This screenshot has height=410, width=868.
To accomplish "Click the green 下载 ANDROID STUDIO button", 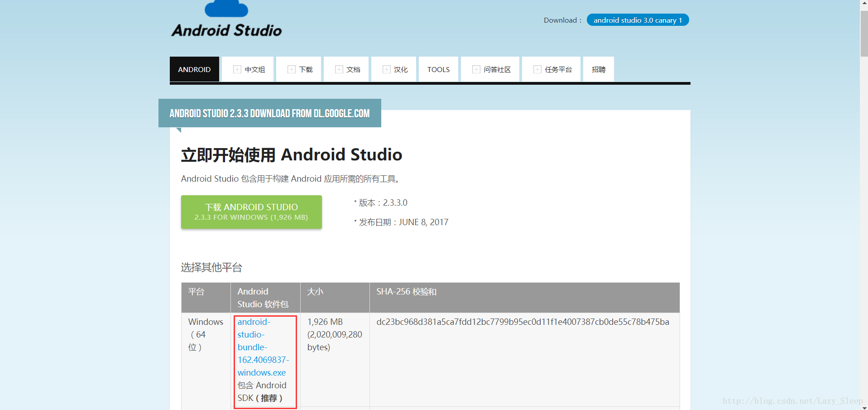I will pos(251,212).
